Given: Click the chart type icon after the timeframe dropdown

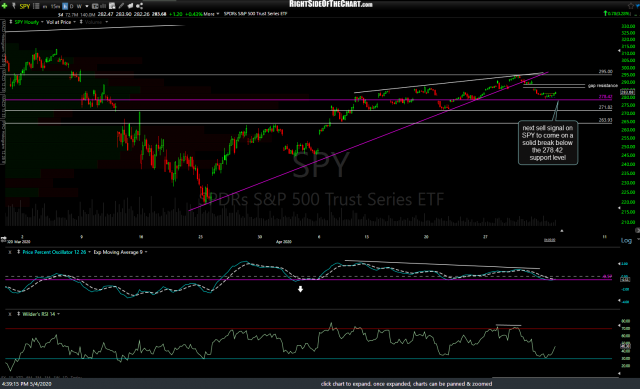Looking at the screenshot, I should coord(95,6).
